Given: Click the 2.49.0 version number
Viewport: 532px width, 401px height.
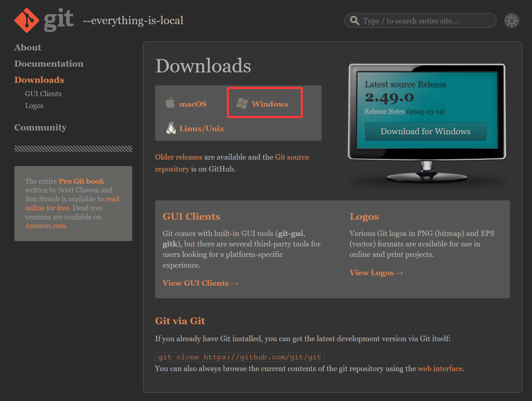Looking at the screenshot, I should coord(389,97).
